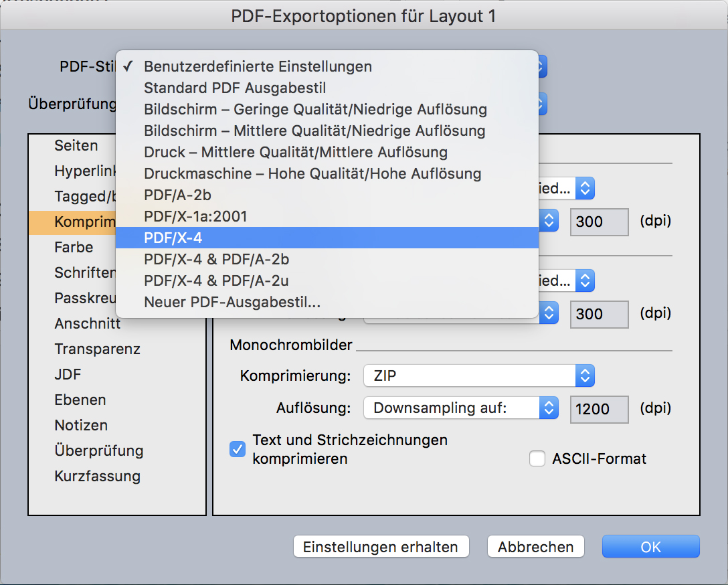
Task: Toggle Text und Strichzeichnungen komprimieren checkbox
Action: [238, 449]
